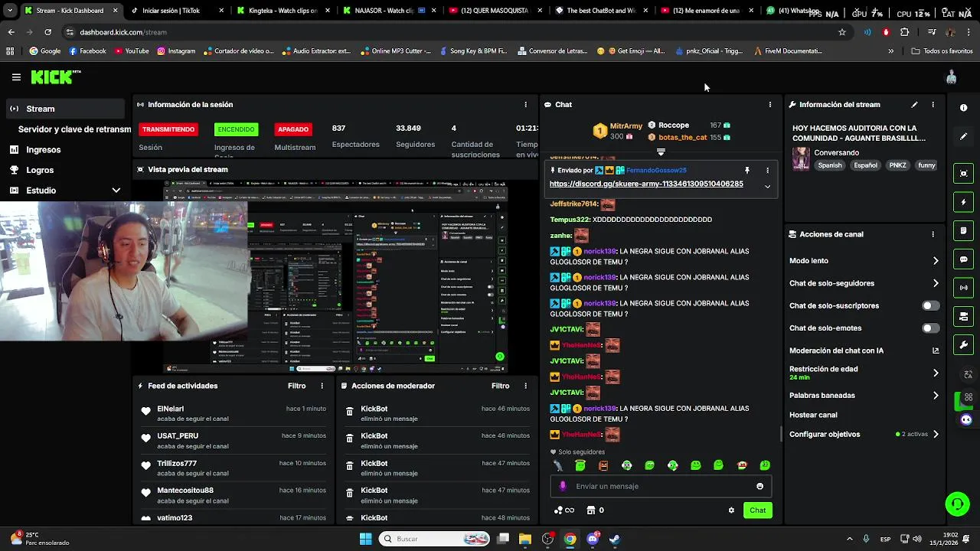Bookmark this page with star icon
The width and height of the screenshot is (980, 551).
coord(842,32)
